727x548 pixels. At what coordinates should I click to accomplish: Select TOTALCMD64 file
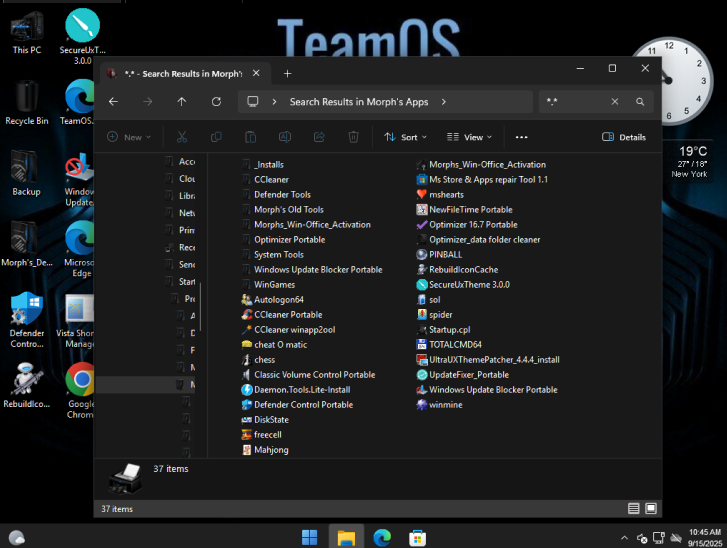click(449, 344)
